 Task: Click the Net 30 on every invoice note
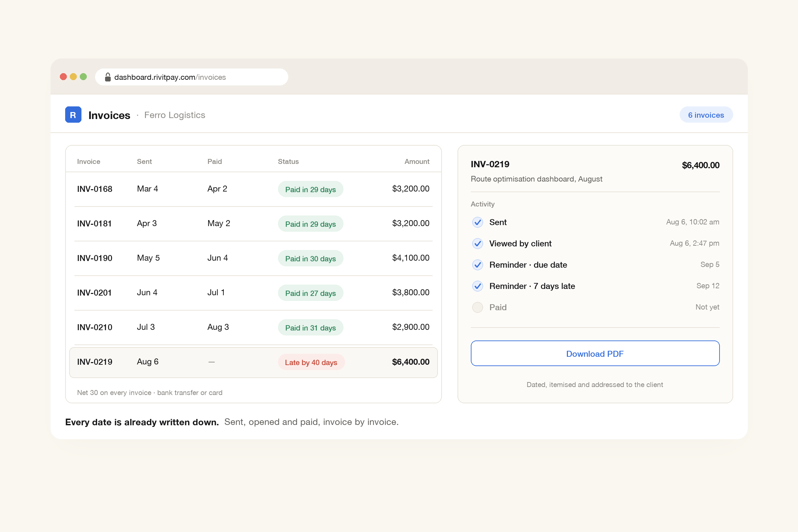[150, 393]
